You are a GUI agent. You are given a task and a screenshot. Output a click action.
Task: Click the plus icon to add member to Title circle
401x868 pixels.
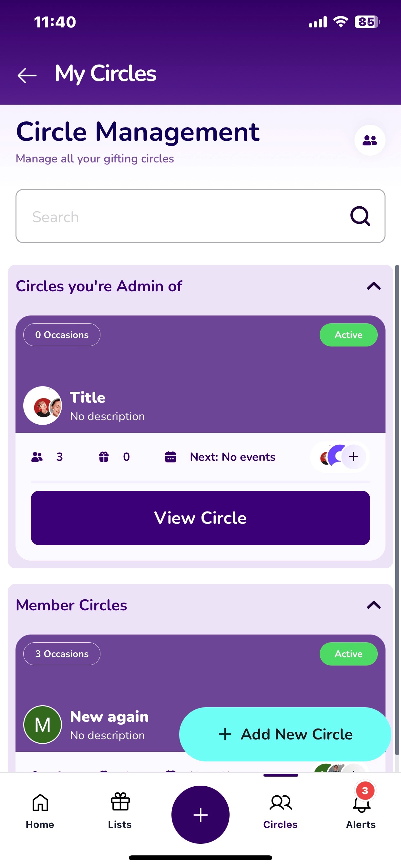pyautogui.click(x=354, y=457)
